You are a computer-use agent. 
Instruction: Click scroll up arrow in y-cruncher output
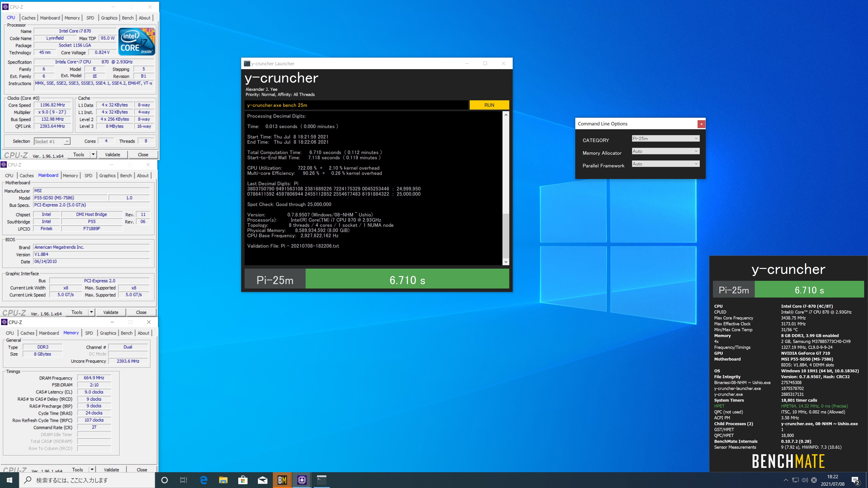tap(505, 115)
